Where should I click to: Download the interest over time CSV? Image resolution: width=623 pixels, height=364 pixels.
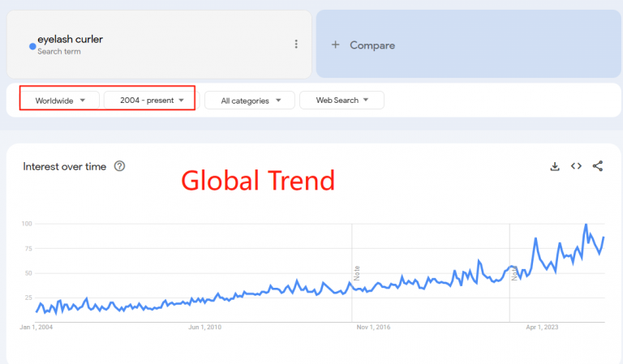point(555,166)
